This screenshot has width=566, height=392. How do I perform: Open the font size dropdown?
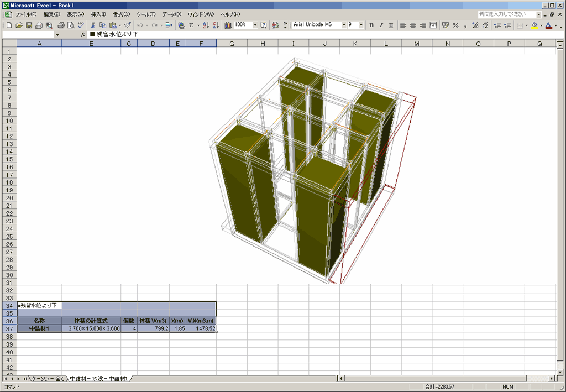(x=361, y=25)
